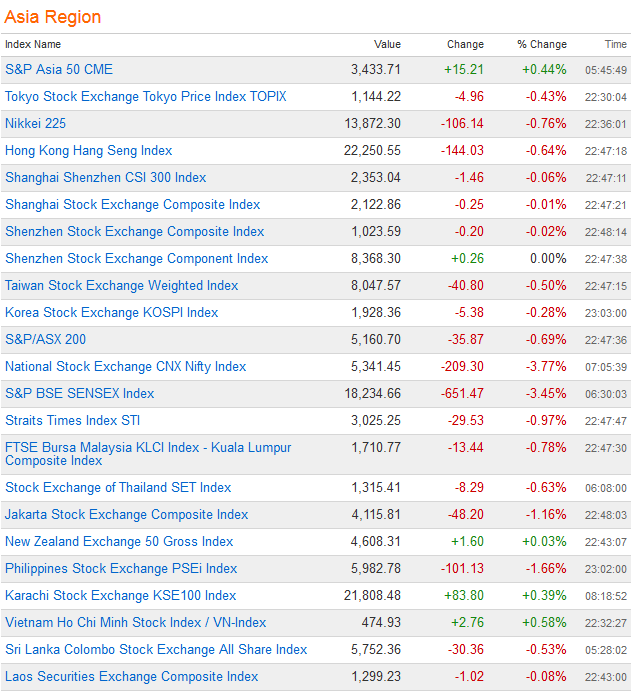
Task: Open Laos Securities Exchange Composite Index link
Action: tap(132, 676)
